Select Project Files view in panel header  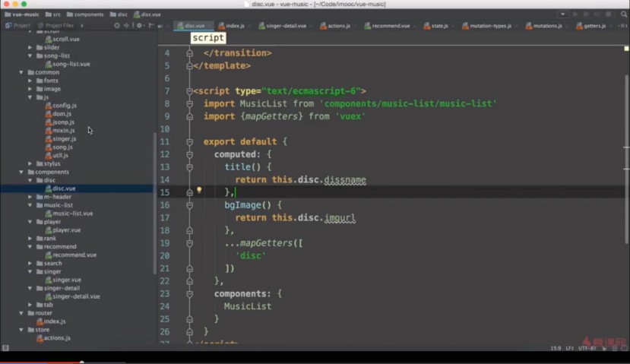click(x=55, y=25)
